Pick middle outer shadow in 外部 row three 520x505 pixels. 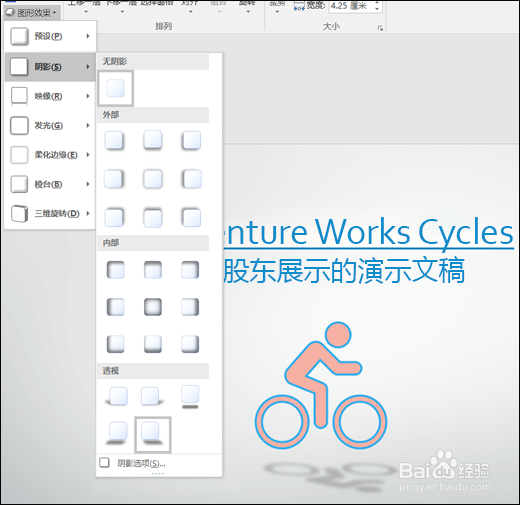(x=153, y=218)
